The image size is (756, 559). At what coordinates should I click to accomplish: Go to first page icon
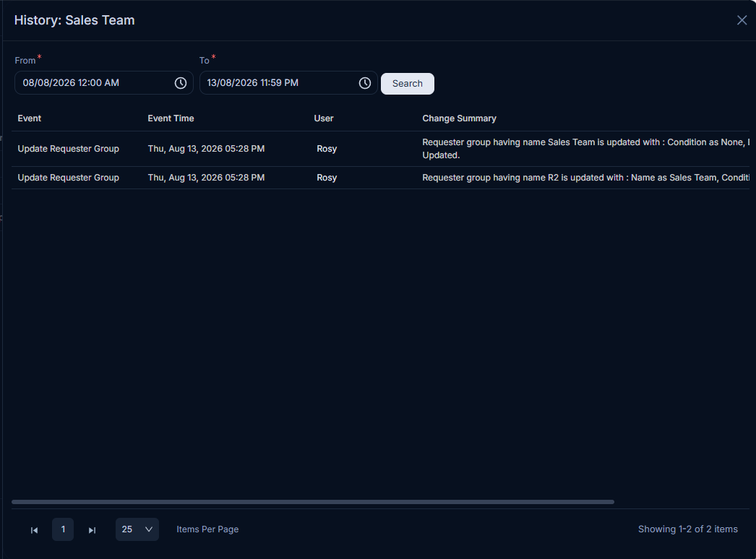(x=34, y=530)
